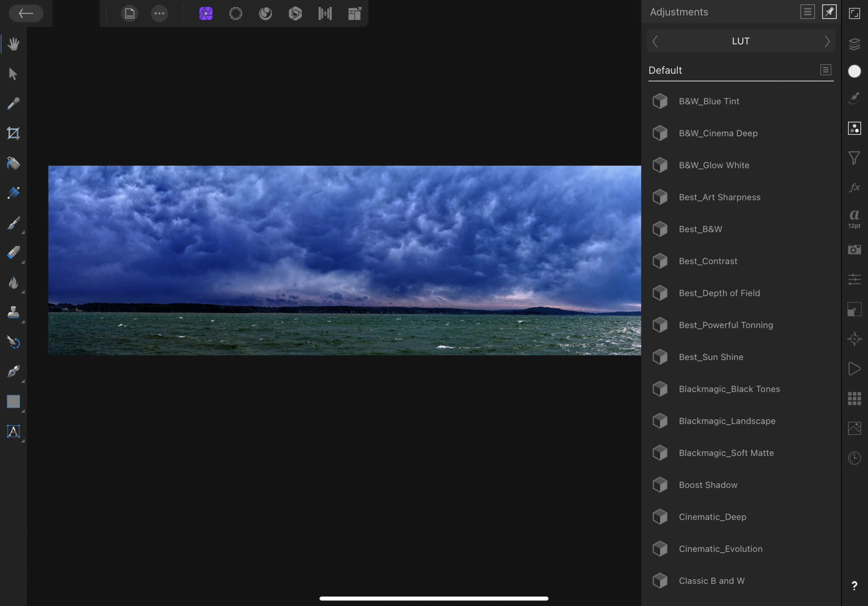Select the Move arrow tool
868x606 pixels.
click(x=13, y=74)
